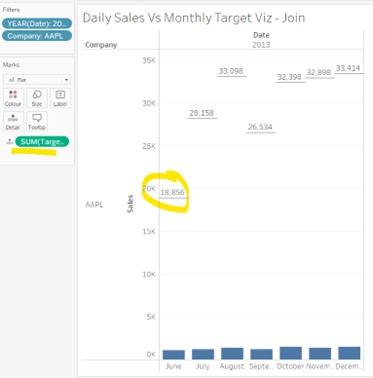Select the December sales bar
The height and width of the screenshot is (378, 373).
pyautogui.click(x=349, y=353)
